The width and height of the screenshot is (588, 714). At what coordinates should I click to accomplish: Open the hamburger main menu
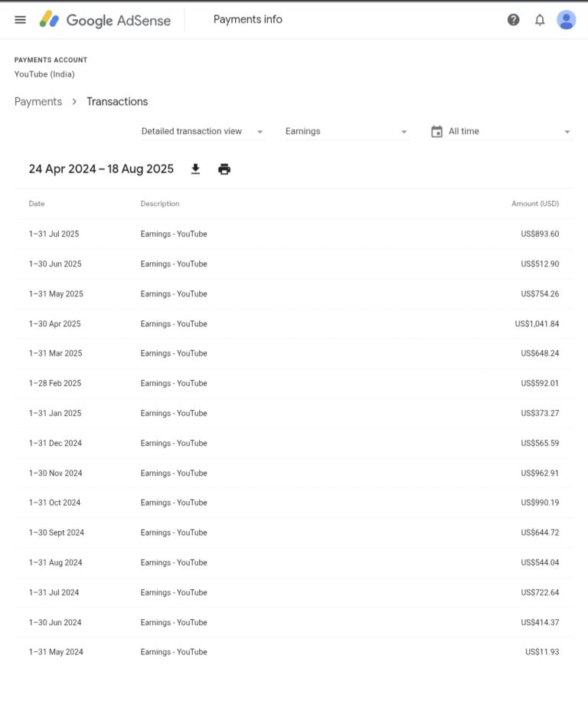[x=20, y=20]
